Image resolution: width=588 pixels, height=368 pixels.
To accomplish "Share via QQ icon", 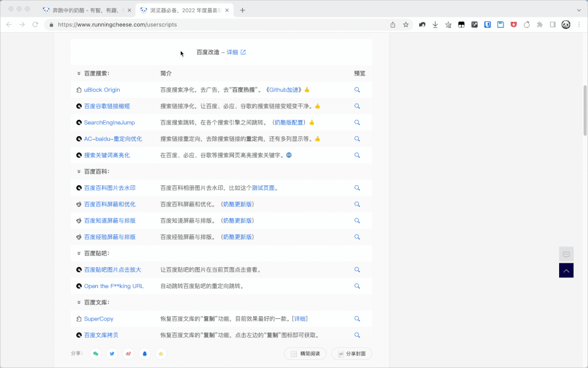I will pos(145,354).
